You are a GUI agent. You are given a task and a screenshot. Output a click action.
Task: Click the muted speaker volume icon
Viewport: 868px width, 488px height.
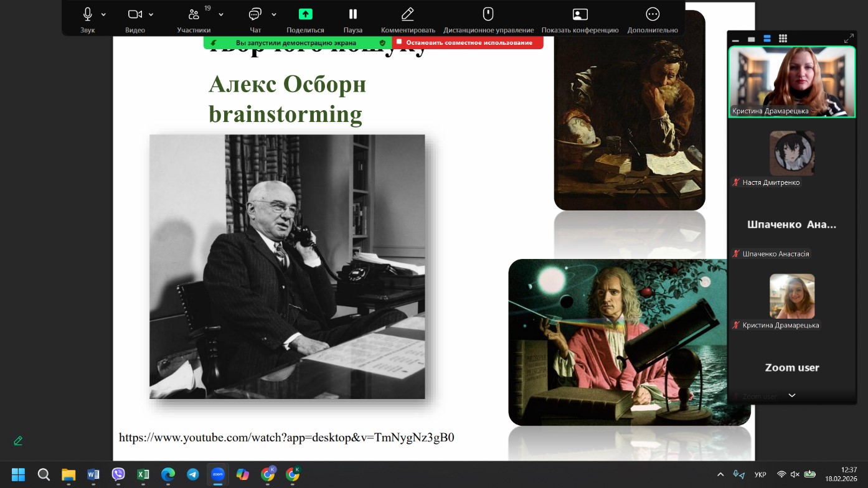[x=795, y=474]
